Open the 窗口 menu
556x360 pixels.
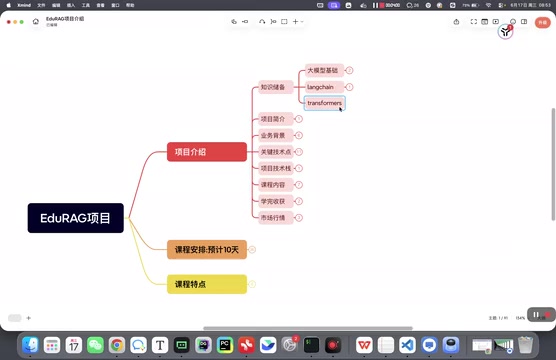[x=116, y=5]
